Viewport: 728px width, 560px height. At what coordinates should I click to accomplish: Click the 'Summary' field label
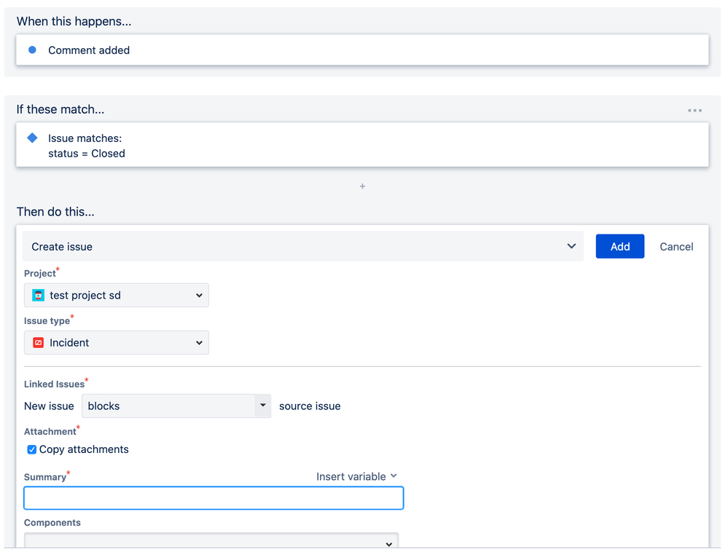pyautogui.click(x=45, y=477)
